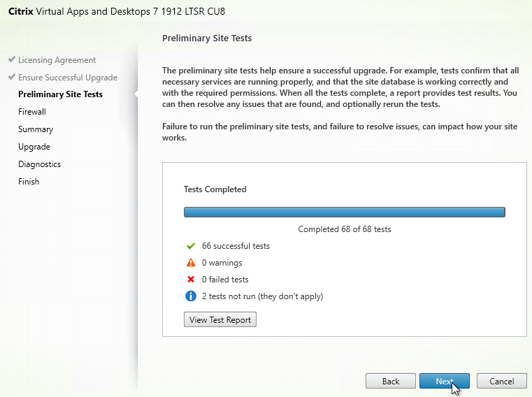
Task: Select the Finish step
Action: coord(29,182)
